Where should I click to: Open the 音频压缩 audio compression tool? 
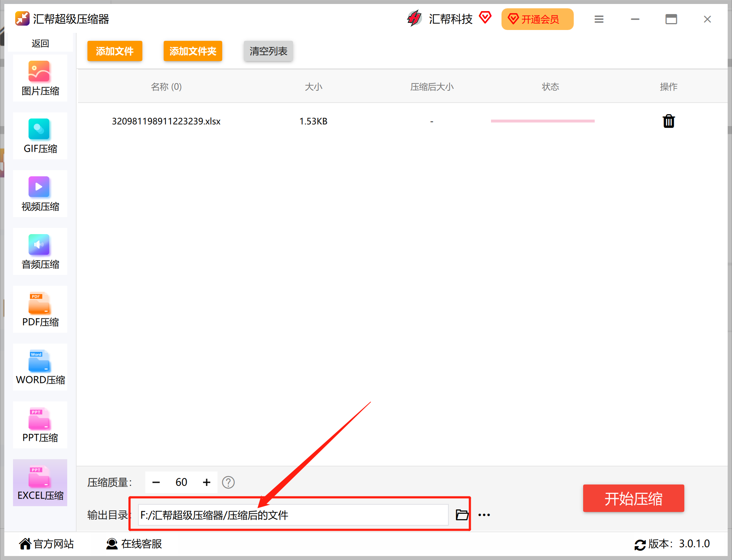(x=40, y=252)
